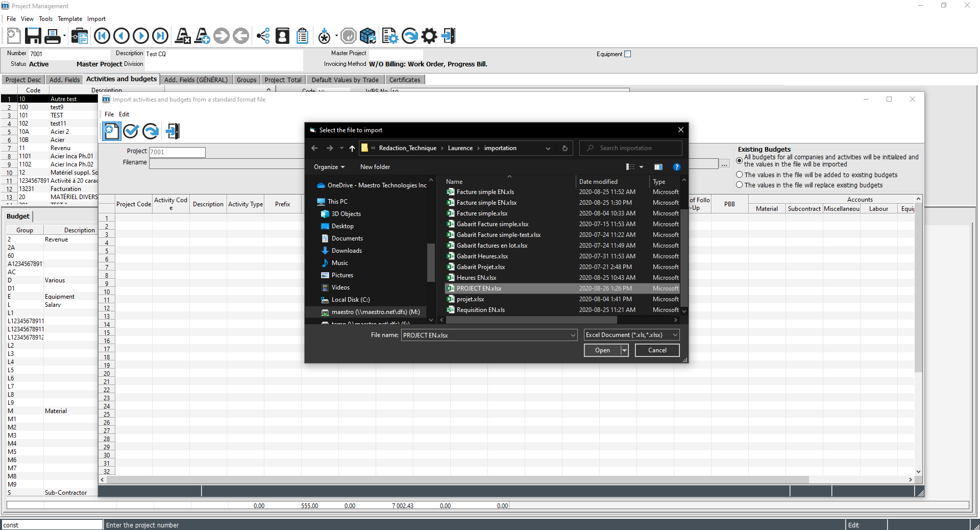Open the clipboard checklist icon
This screenshot has height=530, width=980.
[x=302, y=36]
